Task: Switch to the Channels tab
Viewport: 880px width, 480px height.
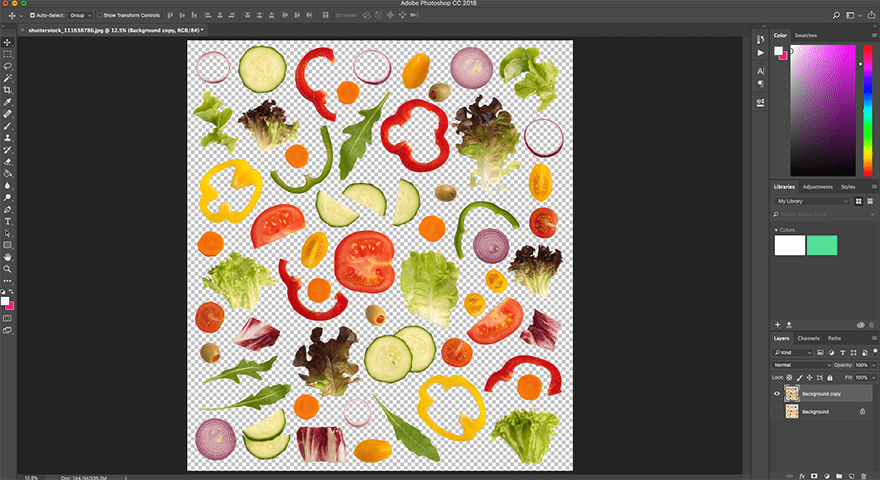Action: (x=808, y=338)
